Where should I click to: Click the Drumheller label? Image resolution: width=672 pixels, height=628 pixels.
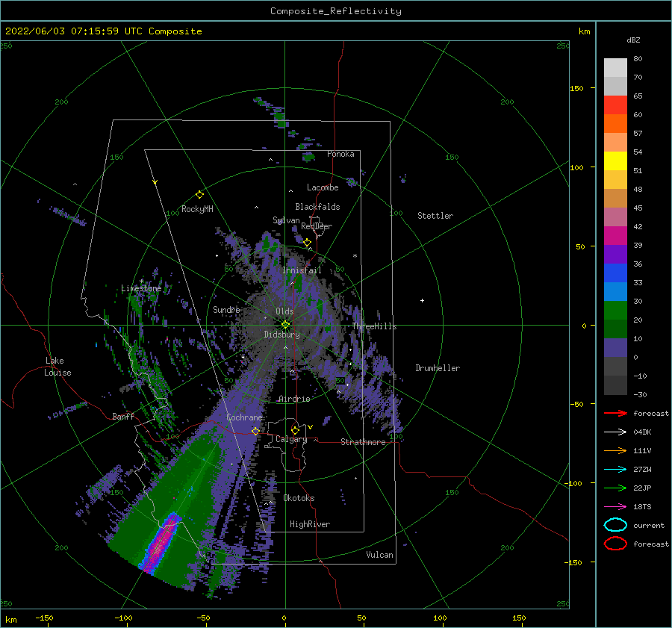coord(437,368)
